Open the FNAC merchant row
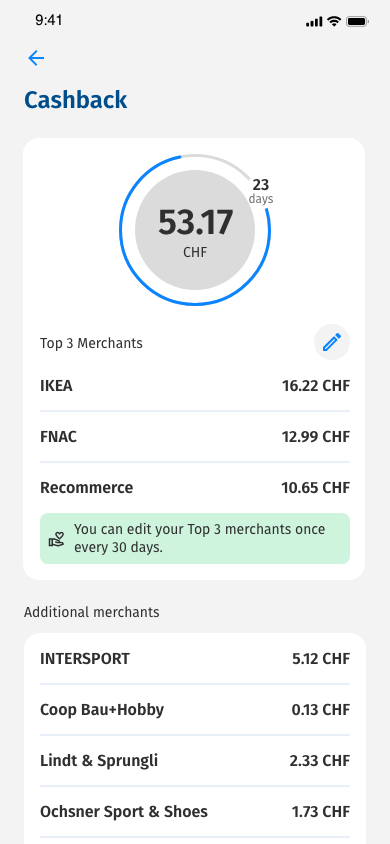The width and height of the screenshot is (390, 844). pyautogui.click(x=195, y=437)
